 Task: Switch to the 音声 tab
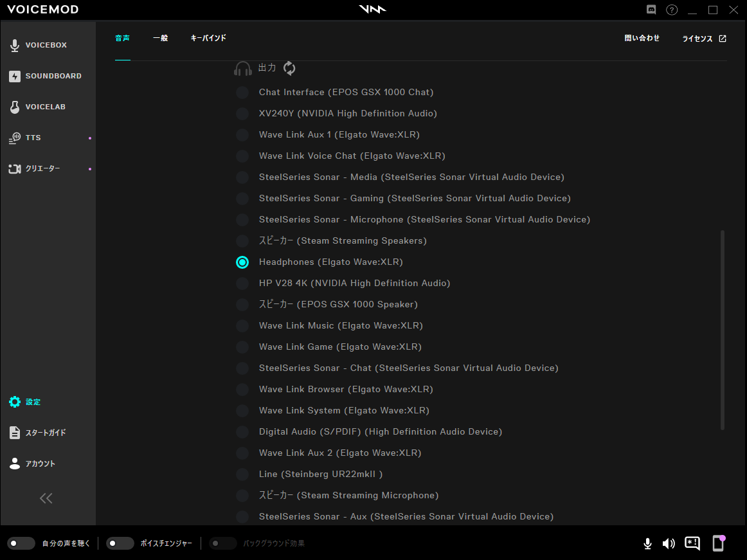click(122, 38)
